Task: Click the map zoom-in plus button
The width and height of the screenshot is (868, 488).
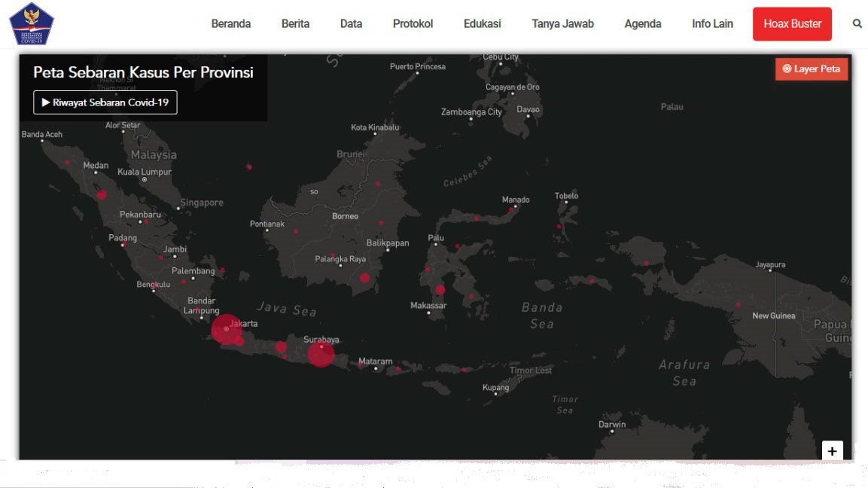Action: (x=832, y=451)
